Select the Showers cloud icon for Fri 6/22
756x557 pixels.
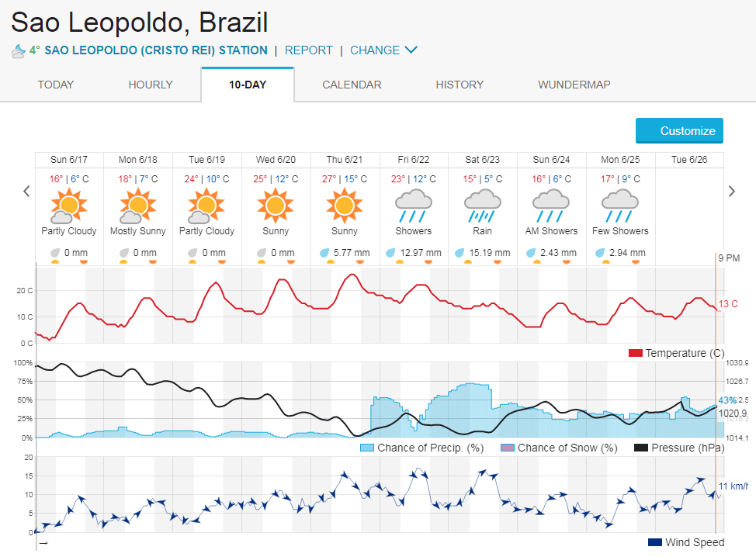tap(413, 205)
